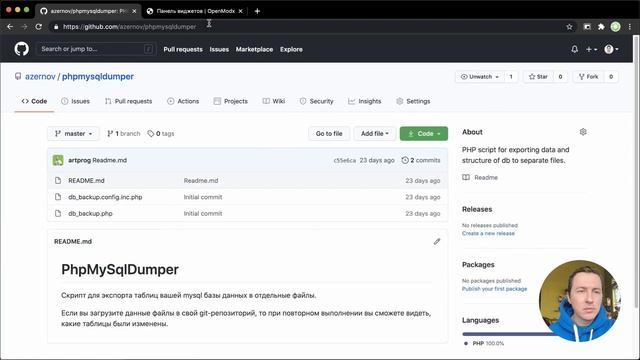Screen dimensions: 640x360
Task: Open the Readme.md commit message link
Action: coord(201,180)
